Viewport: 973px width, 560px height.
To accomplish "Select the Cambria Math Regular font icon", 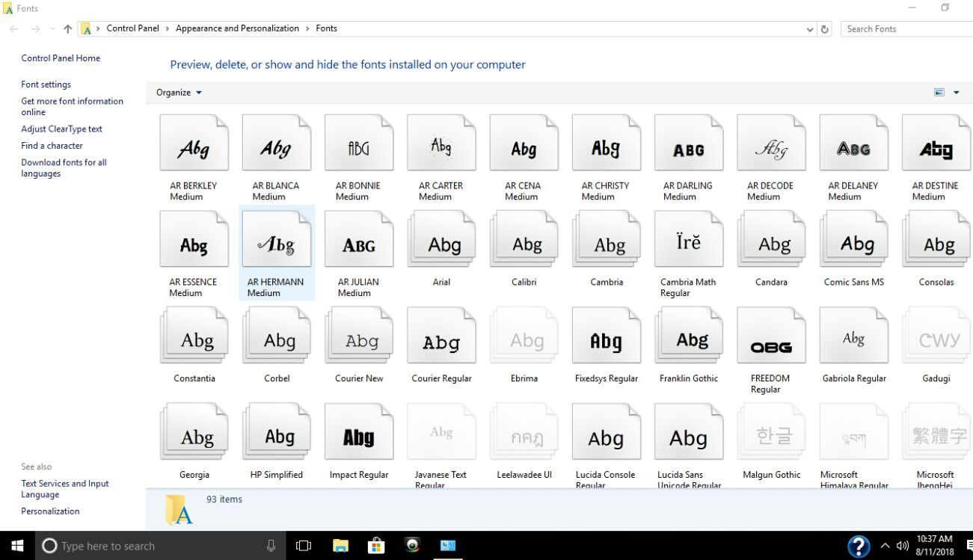I will [x=689, y=239].
